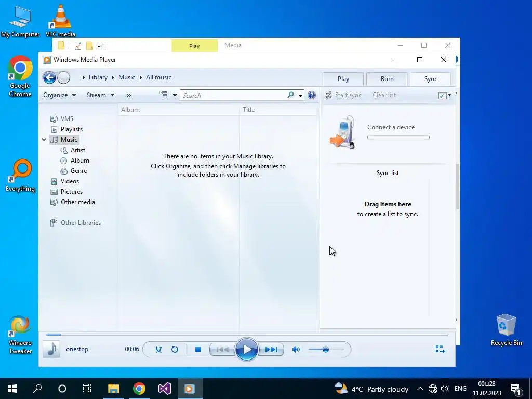Select Recycle Bin desktop icon
The image size is (532, 399).
[506, 329]
